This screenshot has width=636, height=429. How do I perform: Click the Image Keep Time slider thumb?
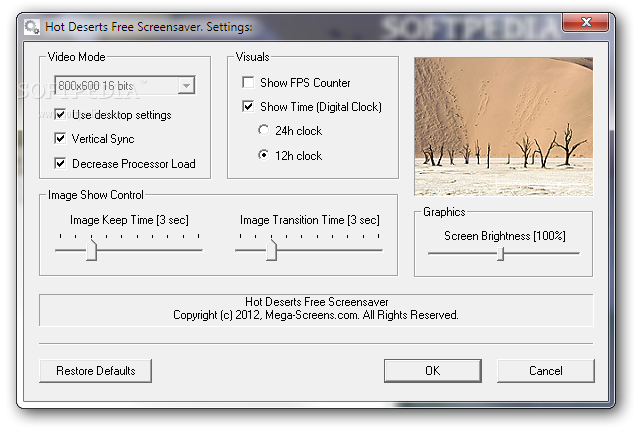click(92, 250)
